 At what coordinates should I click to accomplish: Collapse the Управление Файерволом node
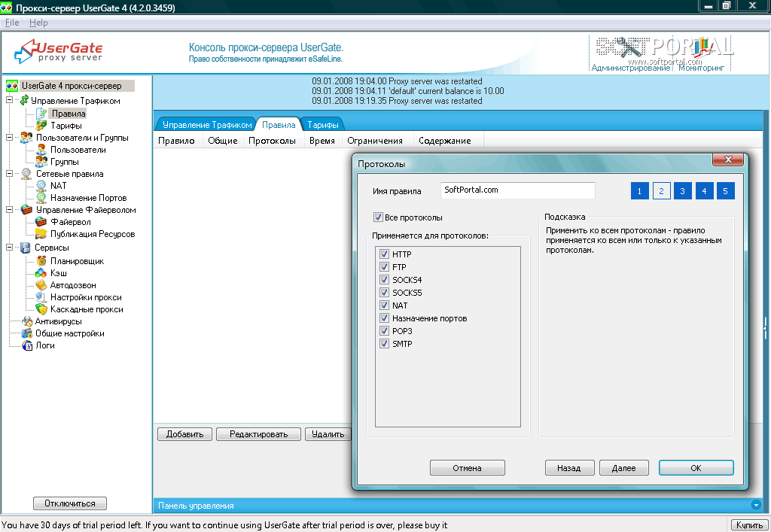tap(9, 210)
